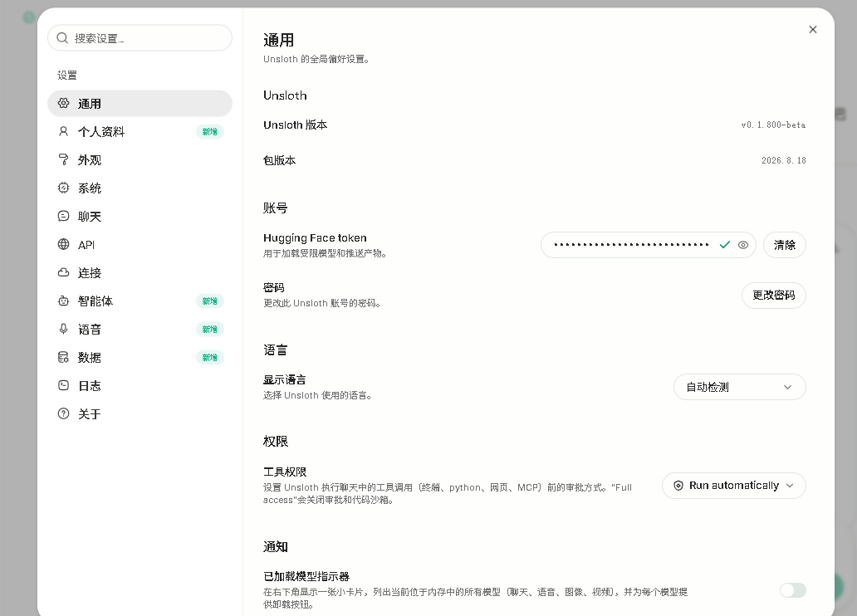Image resolution: width=857 pixels, height=616 pixels.
Task: Open the Run automatically permissions dropdown
Action: tap(733, 486)
